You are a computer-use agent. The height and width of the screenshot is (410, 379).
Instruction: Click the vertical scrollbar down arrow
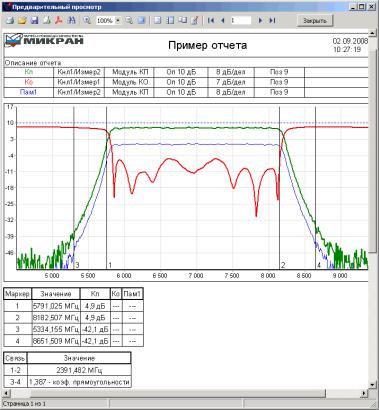(x=373, y=384)
